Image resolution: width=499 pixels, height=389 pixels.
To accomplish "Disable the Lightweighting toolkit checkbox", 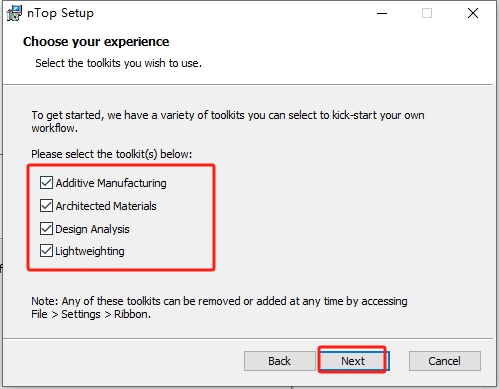I will pos(46,251).
